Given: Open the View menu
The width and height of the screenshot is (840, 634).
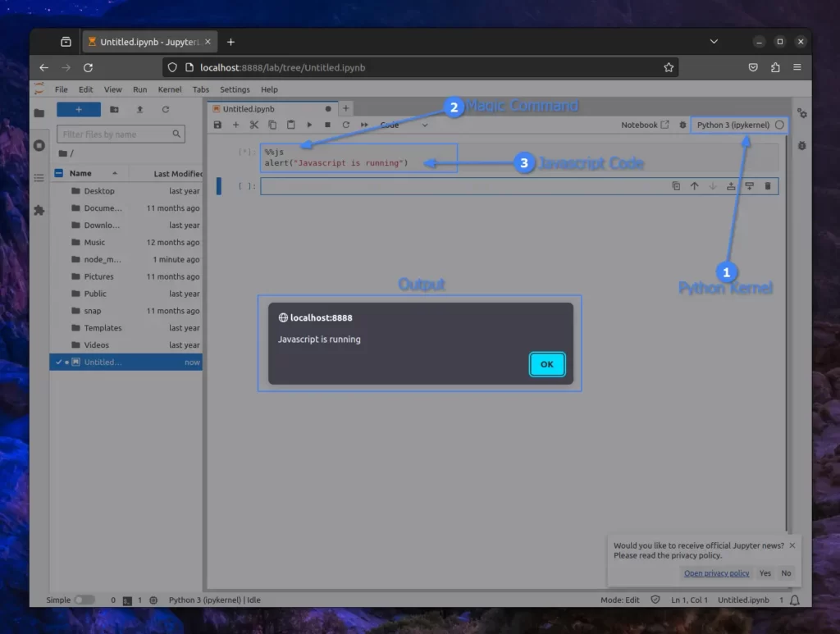Looking at the screenshot, I should coord(112,89).
